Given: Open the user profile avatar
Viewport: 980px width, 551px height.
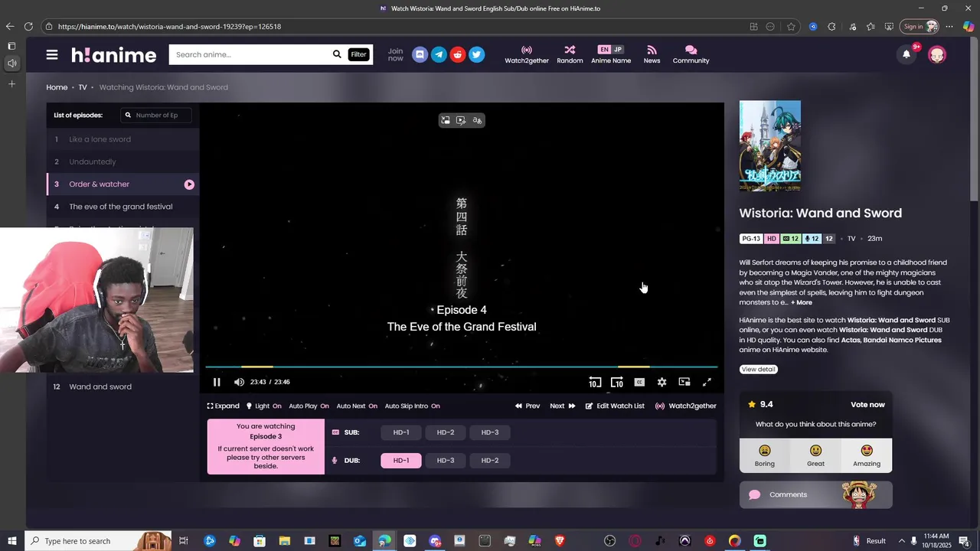Looking at the screenshot, I should pyautogui.click(x=937, y=54).
